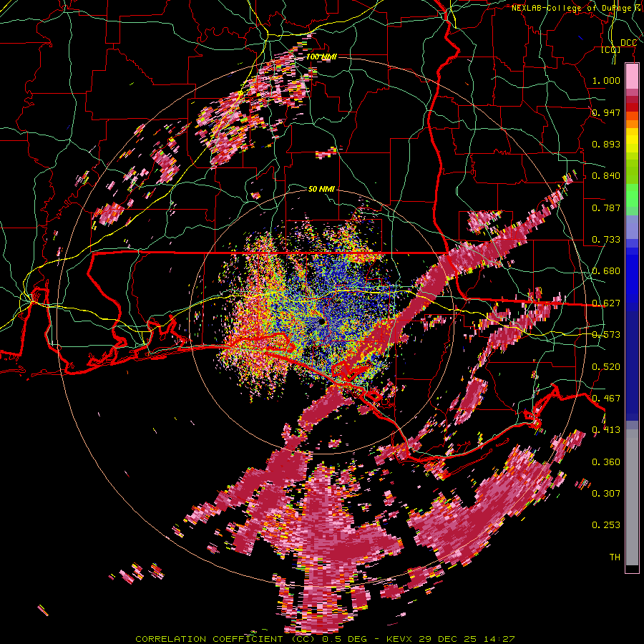Select the 1.000 scale value
This screenshot has width=644, height=644.
pyautogui.click(x=606, y=80)
